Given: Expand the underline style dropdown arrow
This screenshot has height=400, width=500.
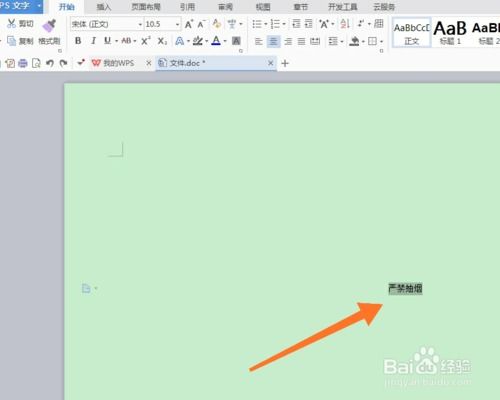Looking at the screenshot, I should tap(116, 41).
